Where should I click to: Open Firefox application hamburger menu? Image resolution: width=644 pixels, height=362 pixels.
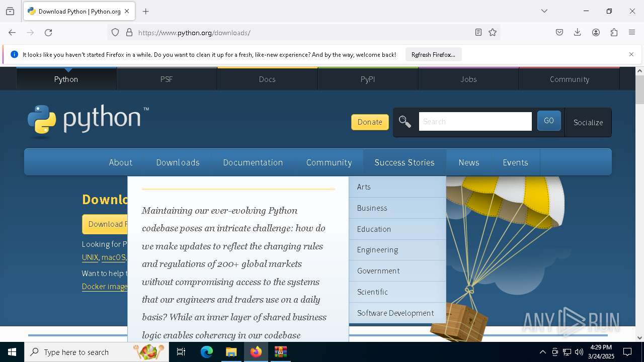coord(632,33)
